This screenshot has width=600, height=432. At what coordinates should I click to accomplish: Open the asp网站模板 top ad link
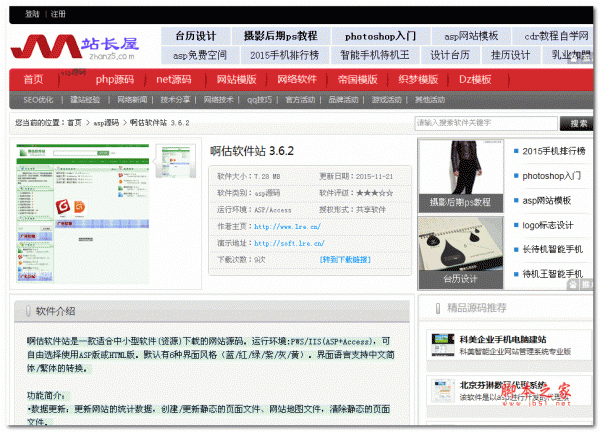pyautogui.click(x=471, y=36)
